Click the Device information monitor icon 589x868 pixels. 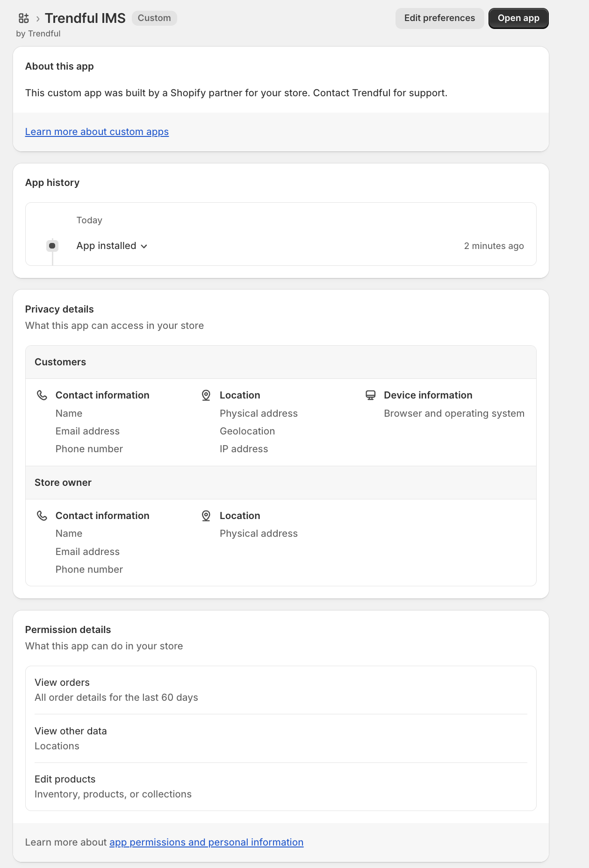[x=370, y=395]
